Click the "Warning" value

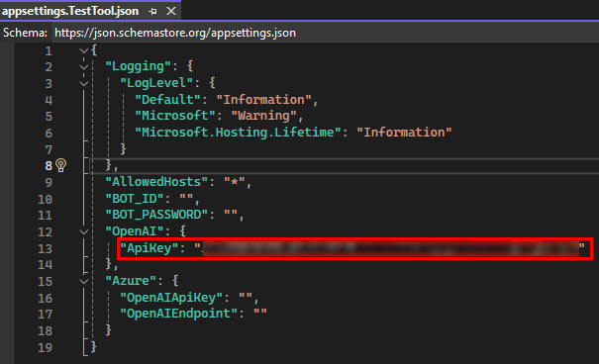pos(264,116)
